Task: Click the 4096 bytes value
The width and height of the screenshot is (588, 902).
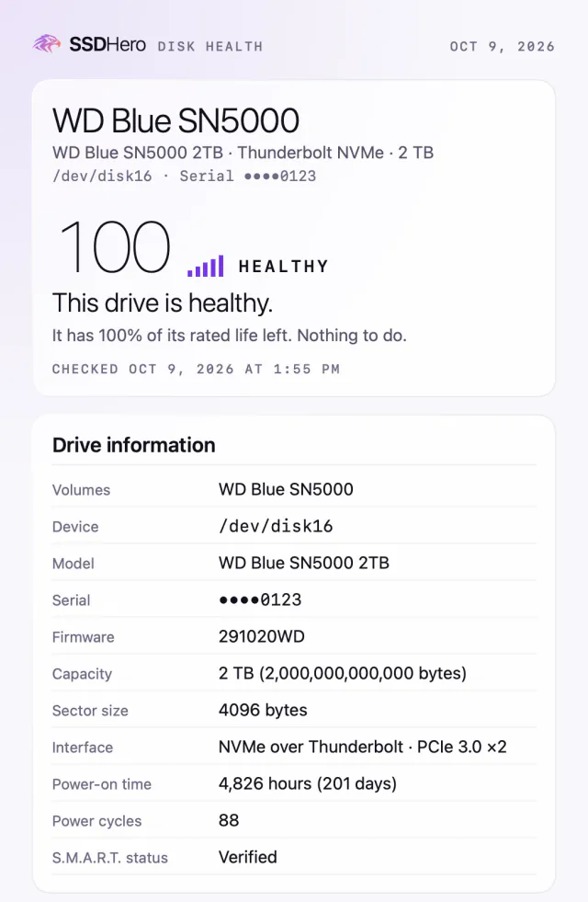Action: pos(263,710)
